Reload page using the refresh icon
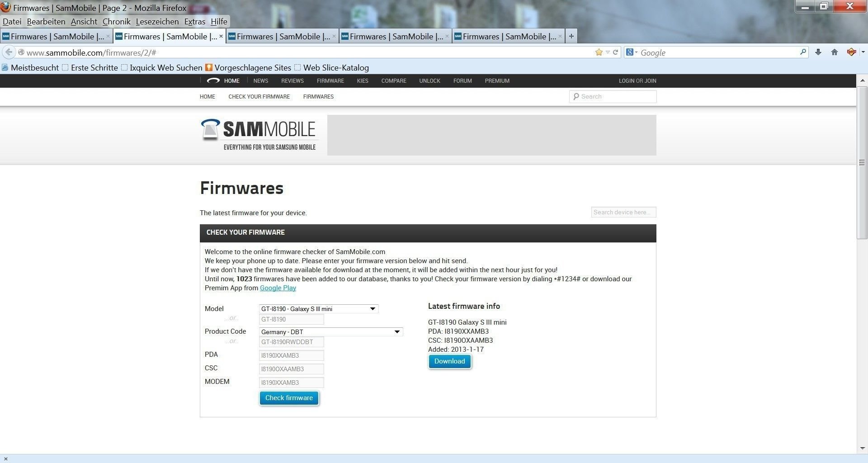Viewport: 868px width, 463px height. point(615,52)
